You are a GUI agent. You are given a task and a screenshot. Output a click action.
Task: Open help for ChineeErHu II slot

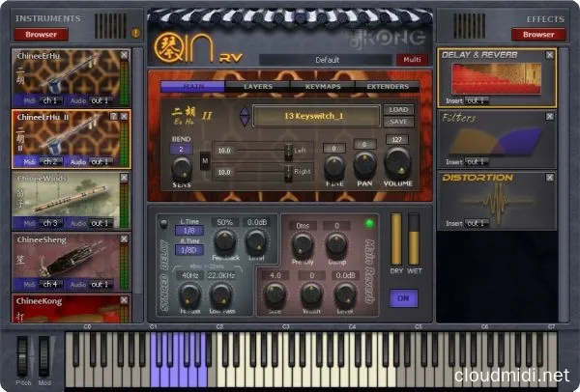tap(114, 117)
